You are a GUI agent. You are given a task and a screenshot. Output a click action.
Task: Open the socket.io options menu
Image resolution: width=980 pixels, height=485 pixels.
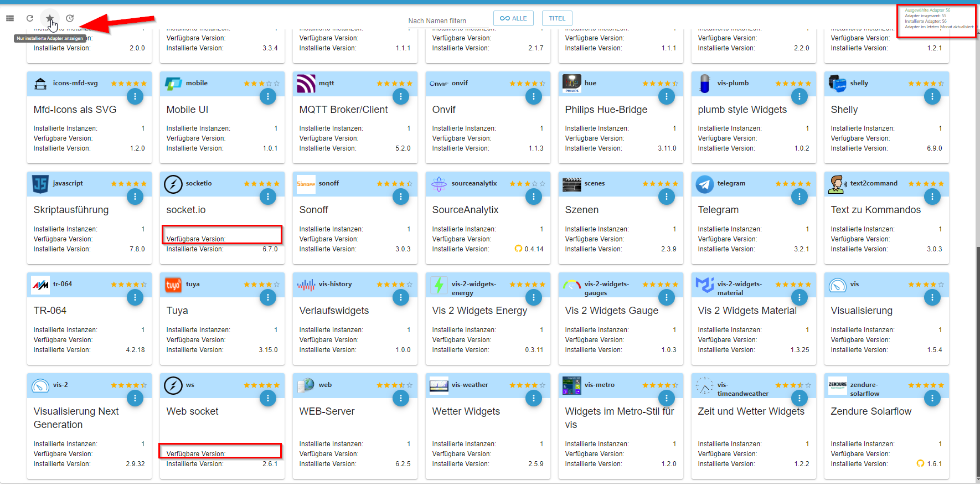click(x=268, y=197)
